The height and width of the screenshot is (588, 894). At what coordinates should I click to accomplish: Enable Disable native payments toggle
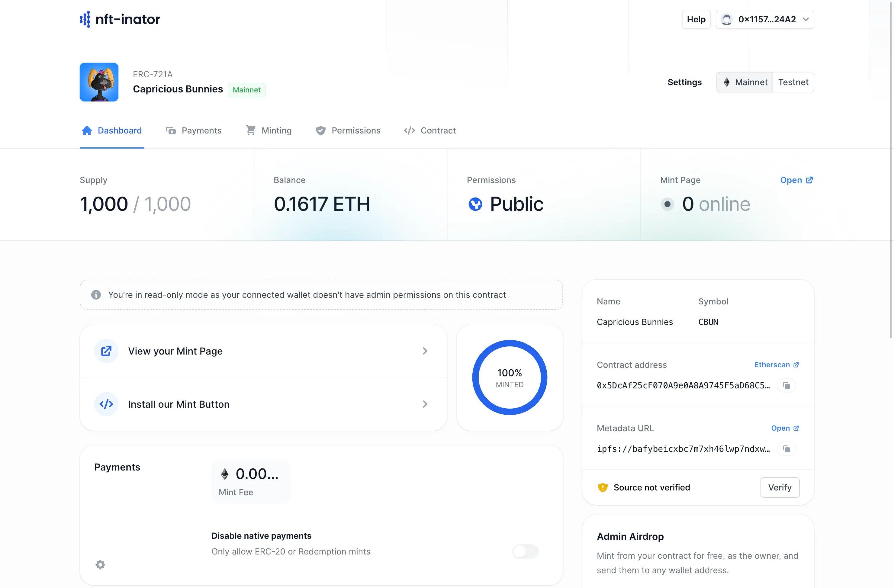[x=525, y=551]
